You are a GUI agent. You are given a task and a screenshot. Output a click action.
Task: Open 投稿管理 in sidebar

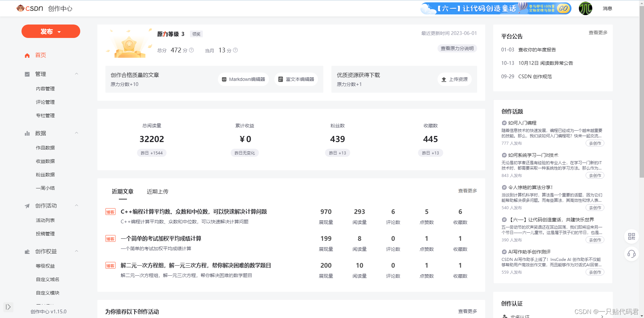click(45, 234)
